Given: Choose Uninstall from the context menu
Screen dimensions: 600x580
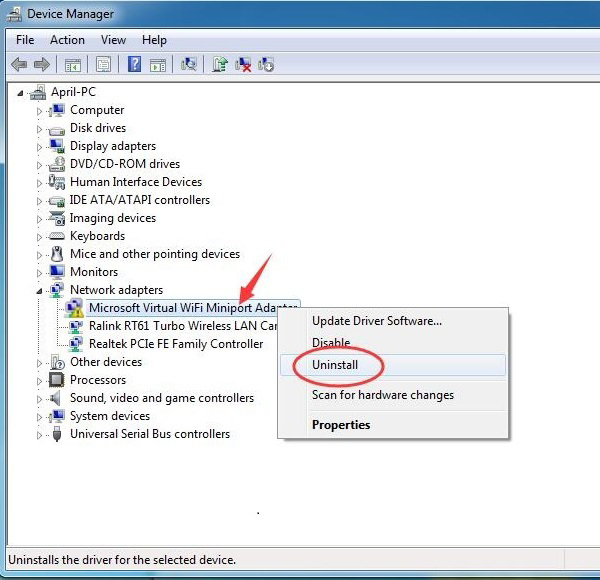Looking at the screenshot, I should 393,365.
